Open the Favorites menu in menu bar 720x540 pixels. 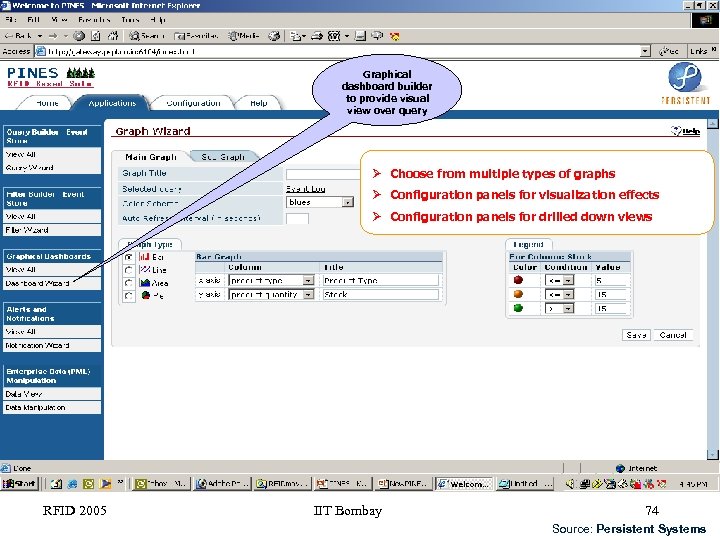(x=94, y=20)
